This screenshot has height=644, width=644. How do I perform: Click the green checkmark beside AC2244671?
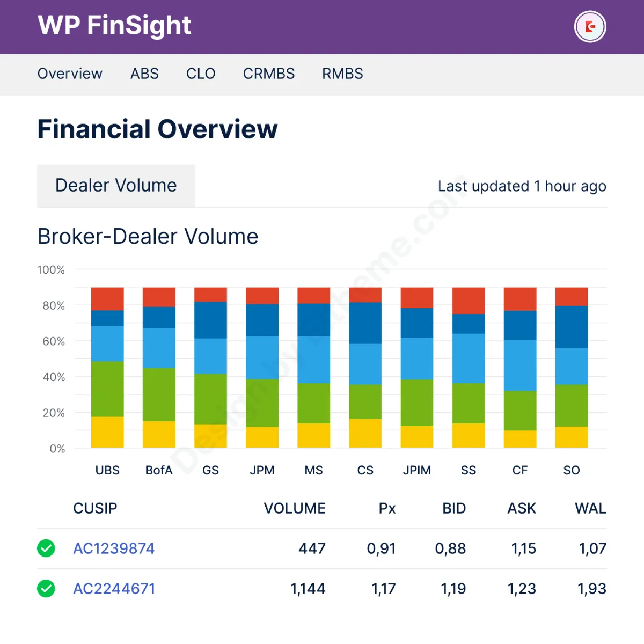46,588
